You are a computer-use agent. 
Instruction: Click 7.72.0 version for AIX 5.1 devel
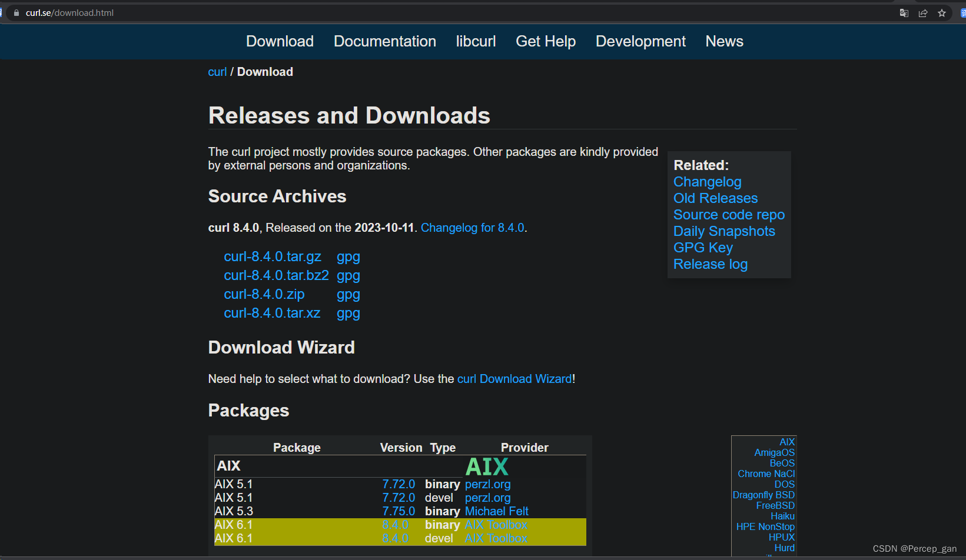tap(399, 498)
